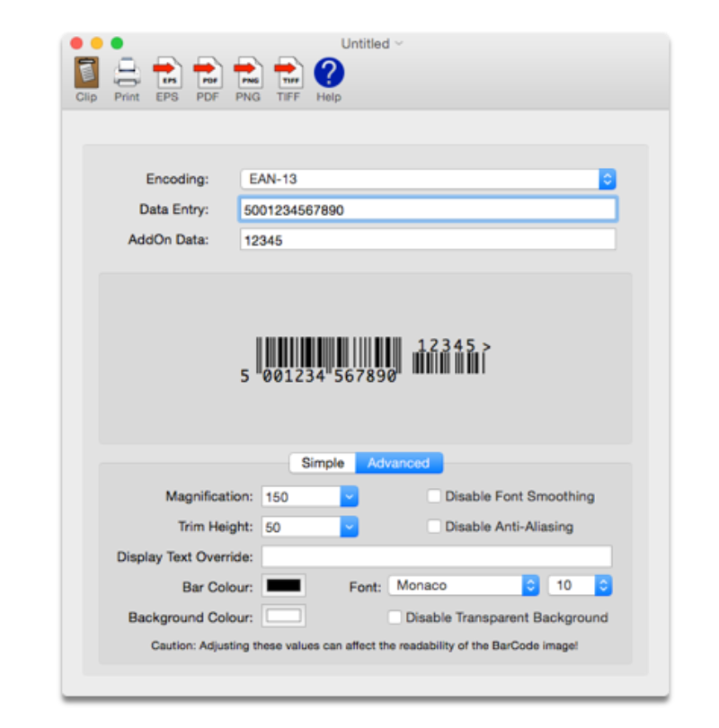Expand the Magnification dropdown

pos(349,496)
